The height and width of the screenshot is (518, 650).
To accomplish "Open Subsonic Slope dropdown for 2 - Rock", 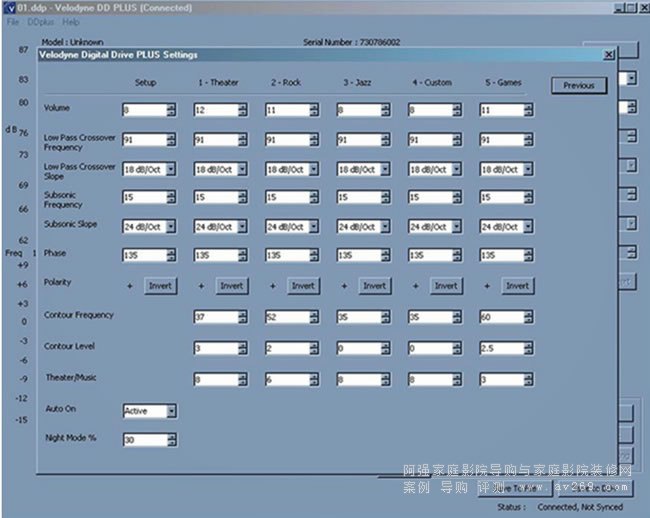I will click(x=314, y=226).
